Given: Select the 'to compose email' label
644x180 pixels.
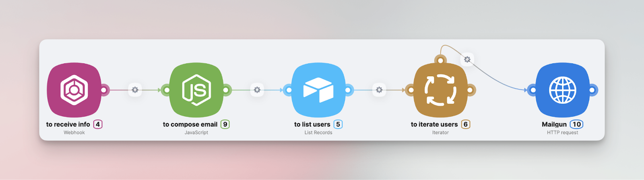Looking at the screenshot, I should [x=190, y=124].
